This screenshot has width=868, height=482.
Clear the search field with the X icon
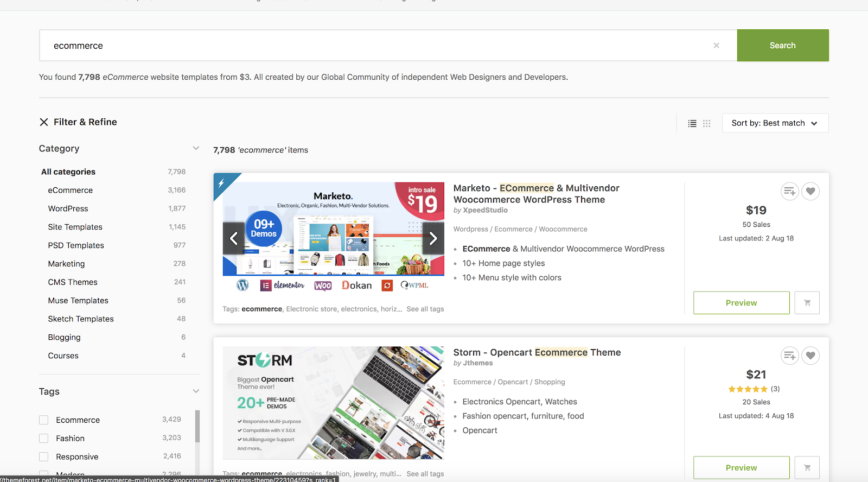coord(716,46)
